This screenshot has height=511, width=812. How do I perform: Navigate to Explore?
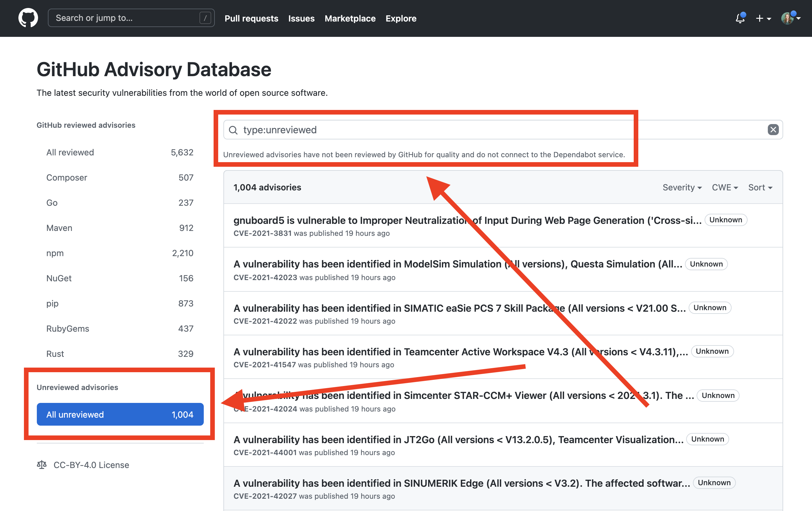tap(401, 18)
